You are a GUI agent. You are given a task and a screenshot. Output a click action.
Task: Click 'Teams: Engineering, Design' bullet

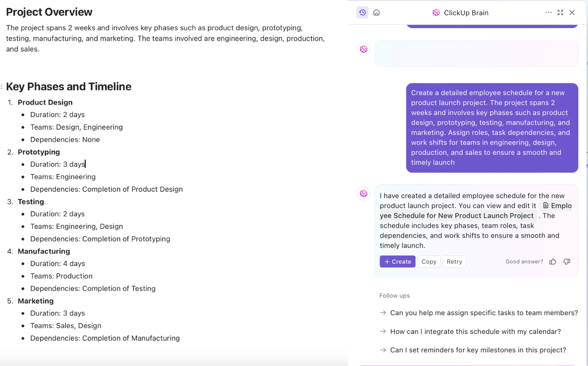tap(76, 226)
